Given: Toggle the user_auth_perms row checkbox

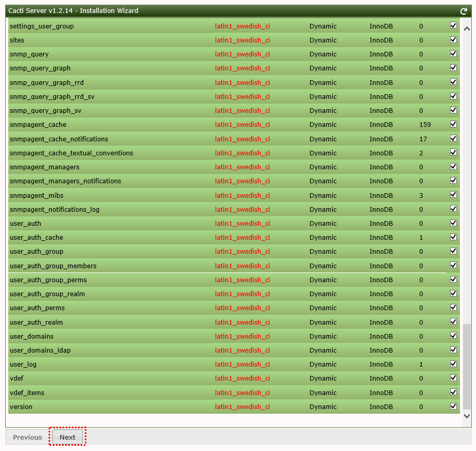Looking at the screenshot, I should (453, 308).
